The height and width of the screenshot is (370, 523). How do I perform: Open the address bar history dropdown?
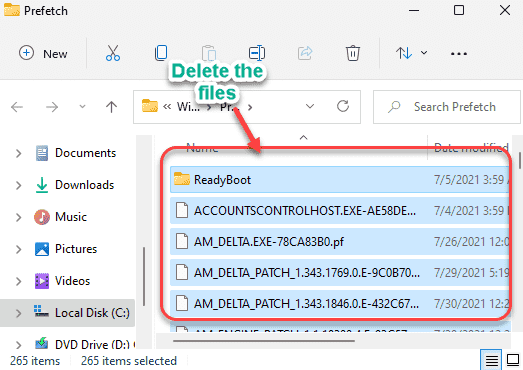pos(310,106)
